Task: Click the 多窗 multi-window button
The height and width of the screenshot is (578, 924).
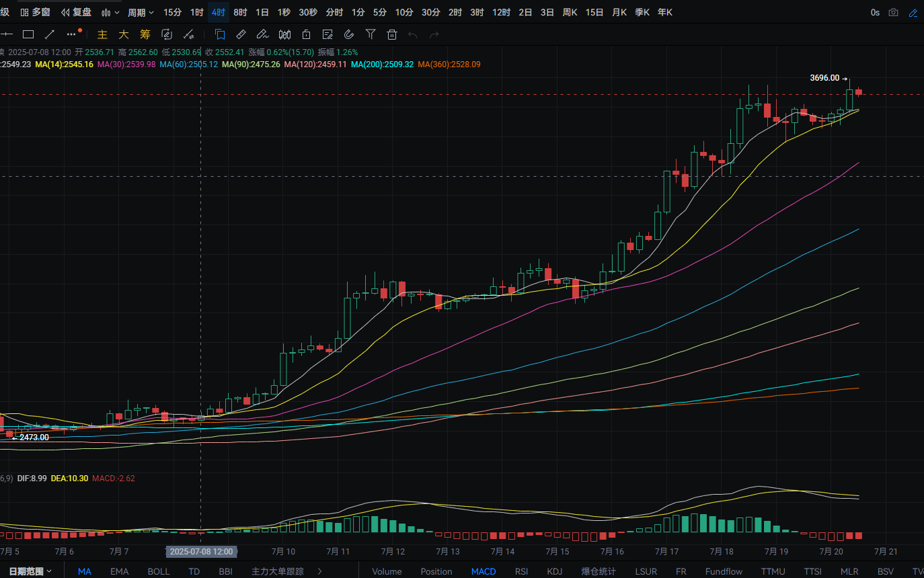Action: [35, 12]
